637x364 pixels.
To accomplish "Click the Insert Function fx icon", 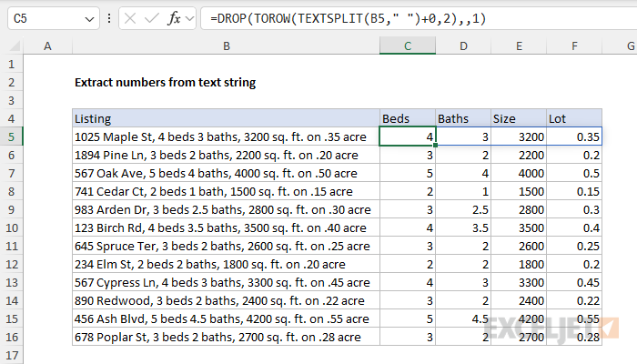I will pos(174,18).
